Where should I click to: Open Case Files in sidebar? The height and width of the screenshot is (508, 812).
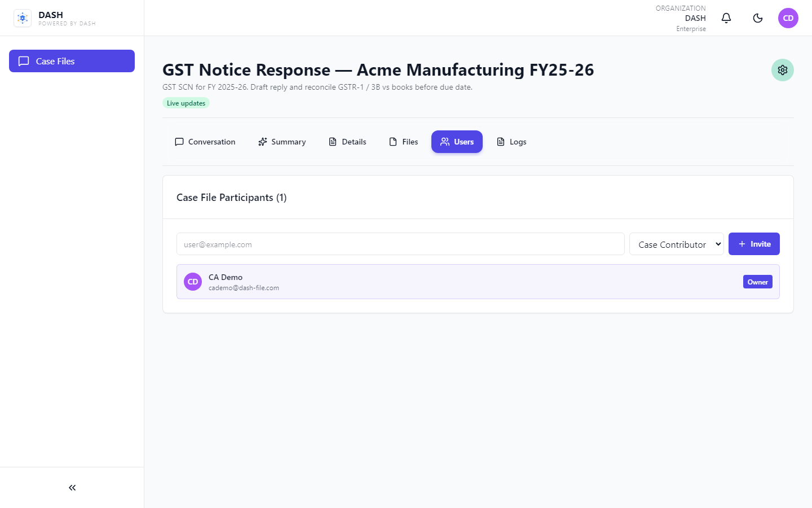click(72, 61)
